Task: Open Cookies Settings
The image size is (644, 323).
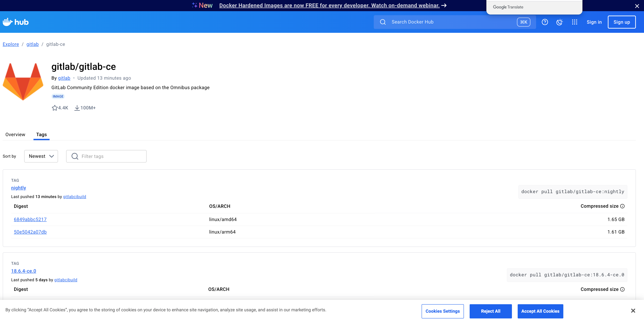Action: [443, 311]
